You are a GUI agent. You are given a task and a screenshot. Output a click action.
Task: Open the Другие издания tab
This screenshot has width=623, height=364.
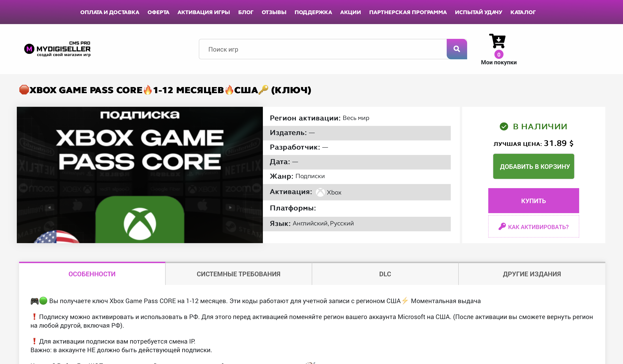click(x=532, y=274)
